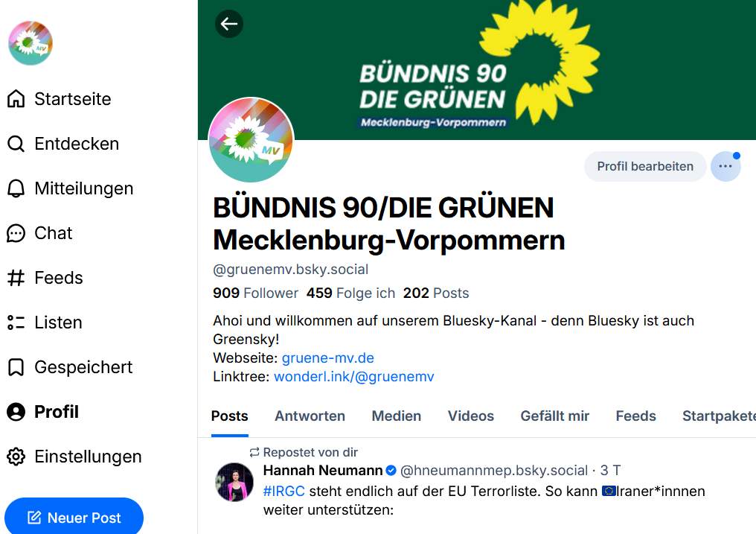Open Startseite home icon
The image size is (756, 534).
coord(16,99)
